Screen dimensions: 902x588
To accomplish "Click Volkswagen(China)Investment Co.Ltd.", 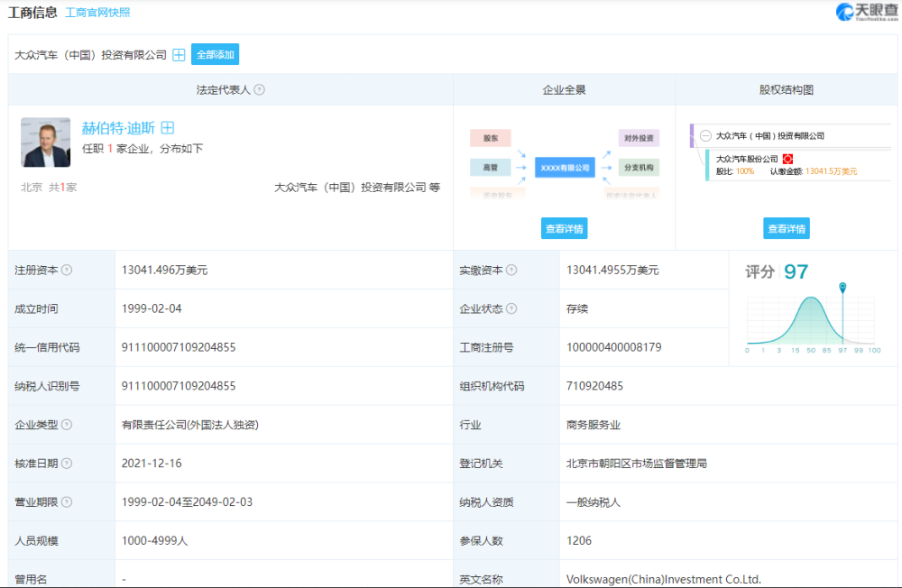I will [x=664, y=579].
